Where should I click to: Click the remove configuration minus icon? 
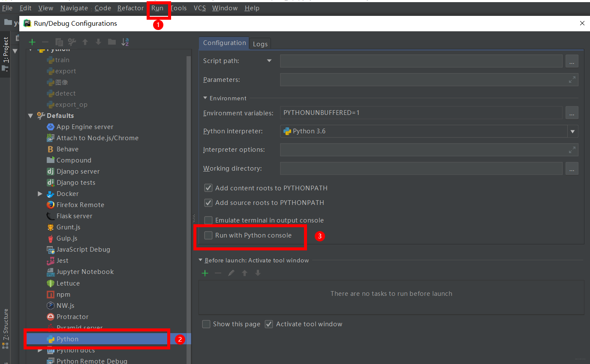point(45,42)
